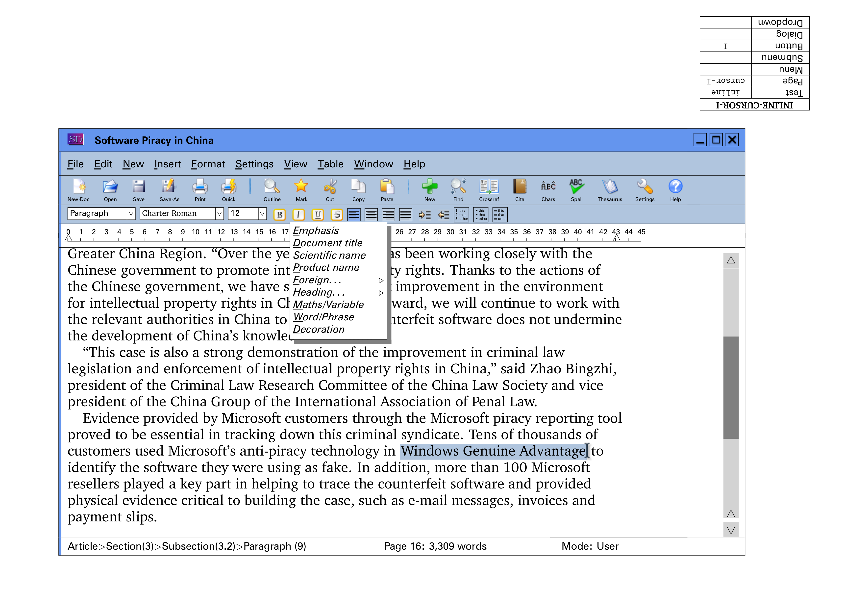868x614 pixels.
Task: Open the View menu
Action: point(296,164)
